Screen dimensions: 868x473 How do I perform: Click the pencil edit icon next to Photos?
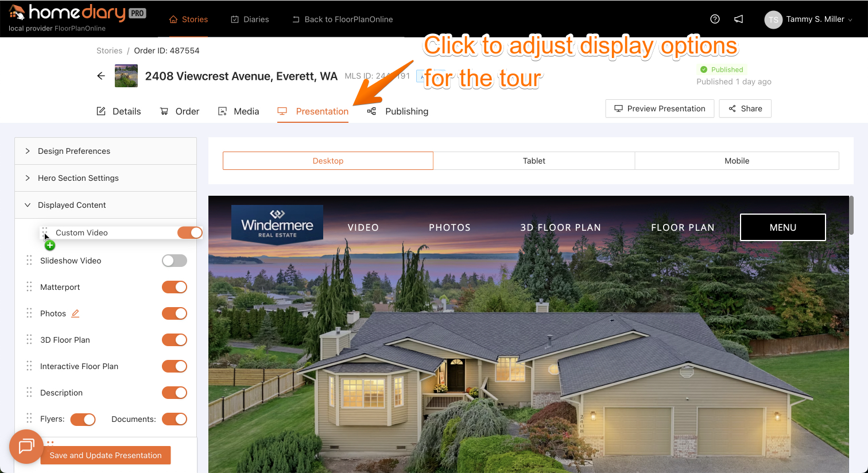(x=75, y=313)
